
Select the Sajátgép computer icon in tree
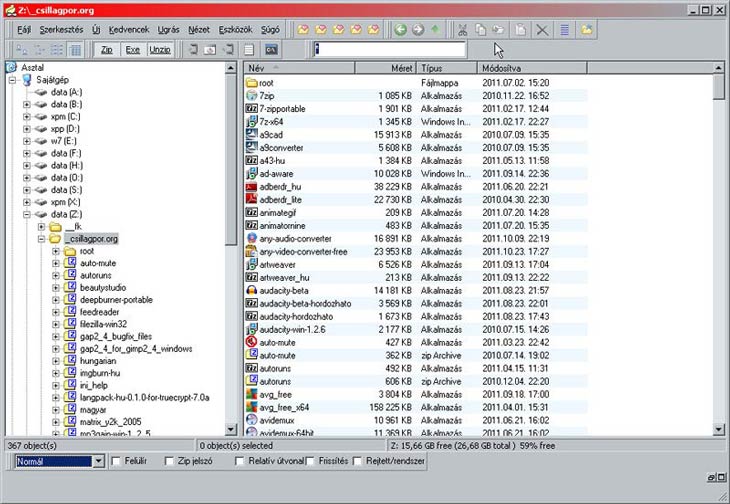[27, 80]
